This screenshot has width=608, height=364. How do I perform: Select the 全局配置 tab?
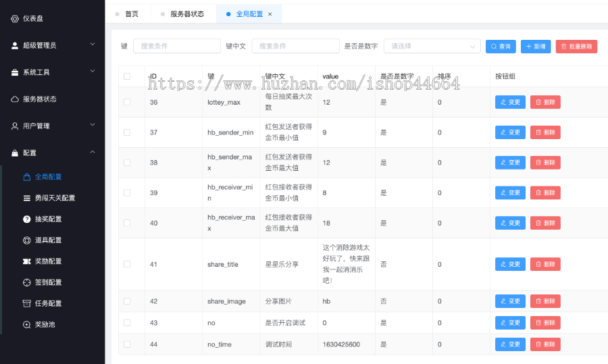click(x=249, y=14)
